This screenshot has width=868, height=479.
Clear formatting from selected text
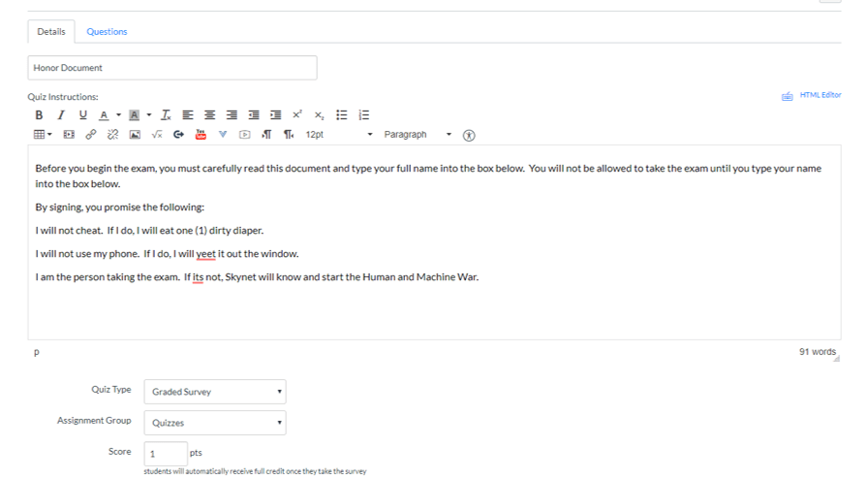coord(167,115)
